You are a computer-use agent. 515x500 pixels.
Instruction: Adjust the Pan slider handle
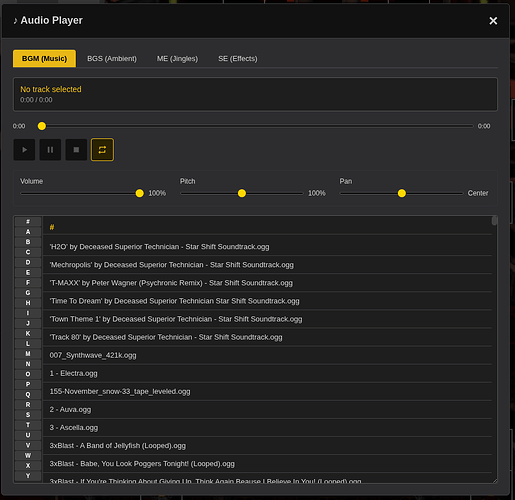pos(402,193)
